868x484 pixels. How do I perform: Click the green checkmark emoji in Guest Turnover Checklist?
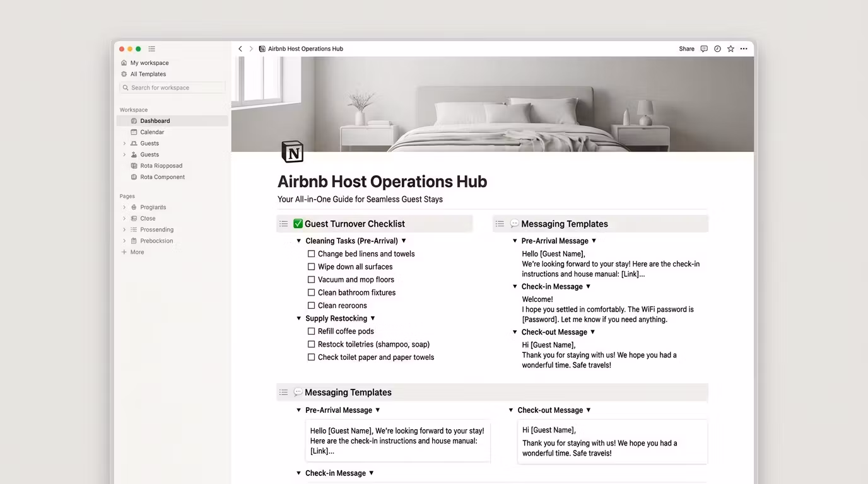[298, 224]
